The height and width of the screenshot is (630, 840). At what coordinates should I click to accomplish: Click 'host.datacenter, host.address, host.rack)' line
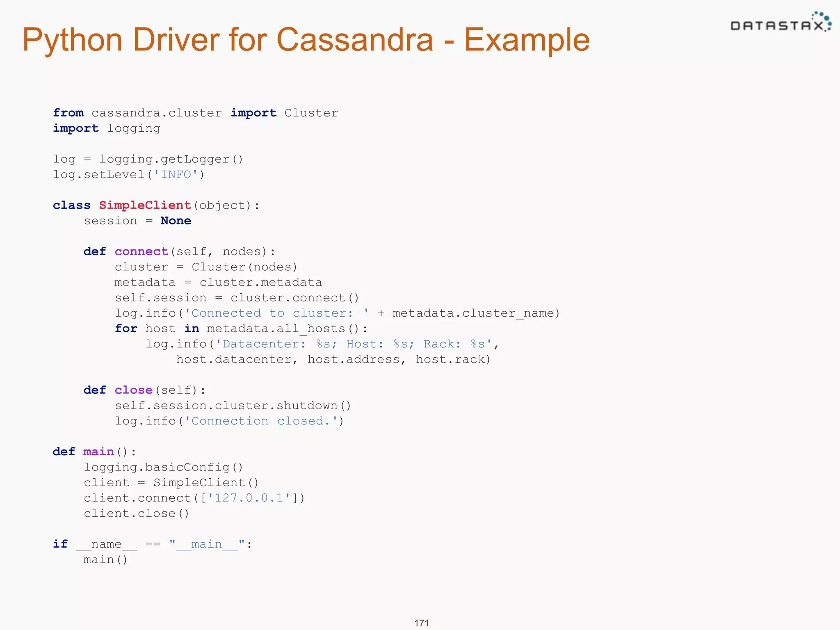click(333, 360)
